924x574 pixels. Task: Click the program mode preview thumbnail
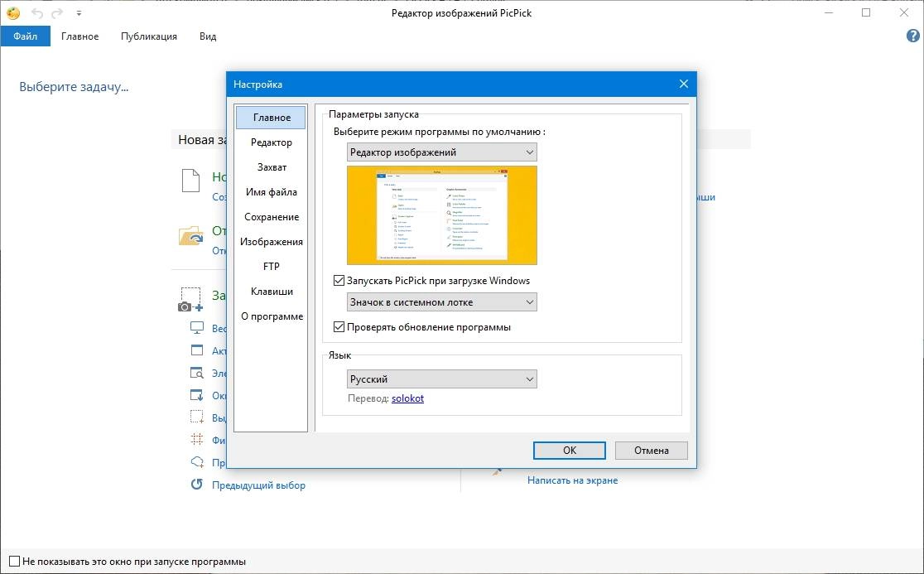(442, 215)
